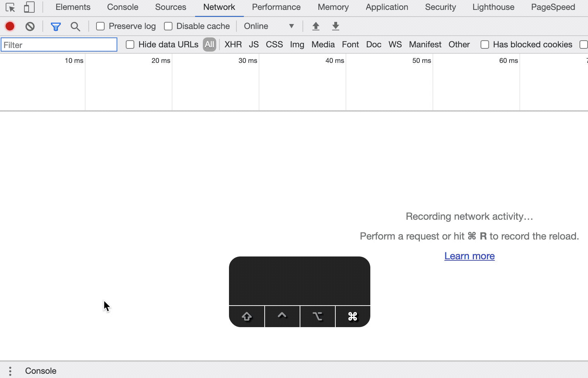Screen dimensions: 588x378
Task: Open the Online throttling dropdown
Action: click(269, 26)
